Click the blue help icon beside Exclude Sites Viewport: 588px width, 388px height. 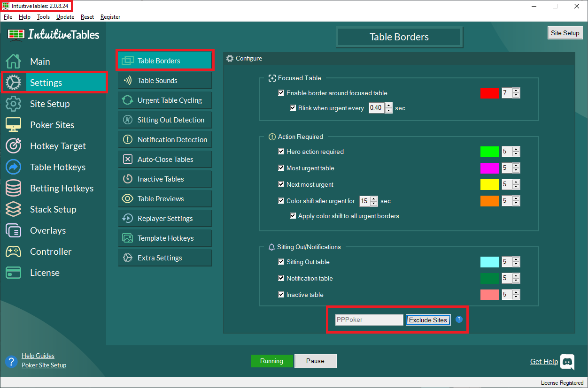(459, 319)
